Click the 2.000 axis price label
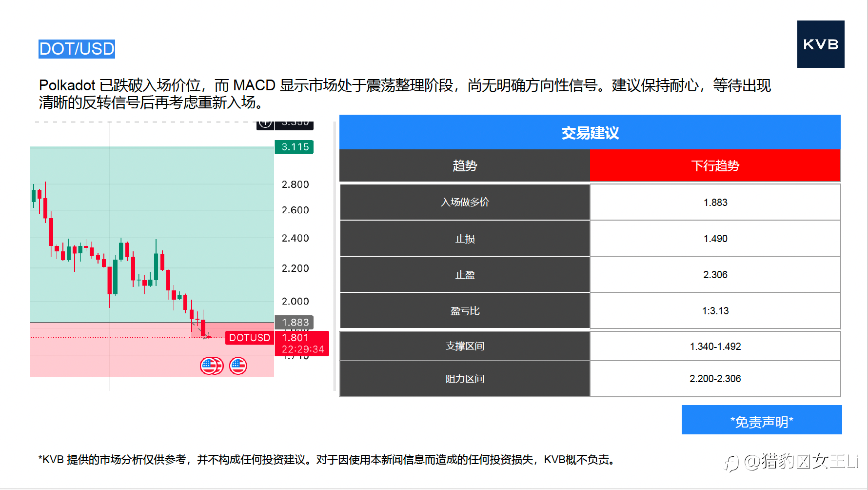The image size is (868, 490). click(x=296, y=302)
